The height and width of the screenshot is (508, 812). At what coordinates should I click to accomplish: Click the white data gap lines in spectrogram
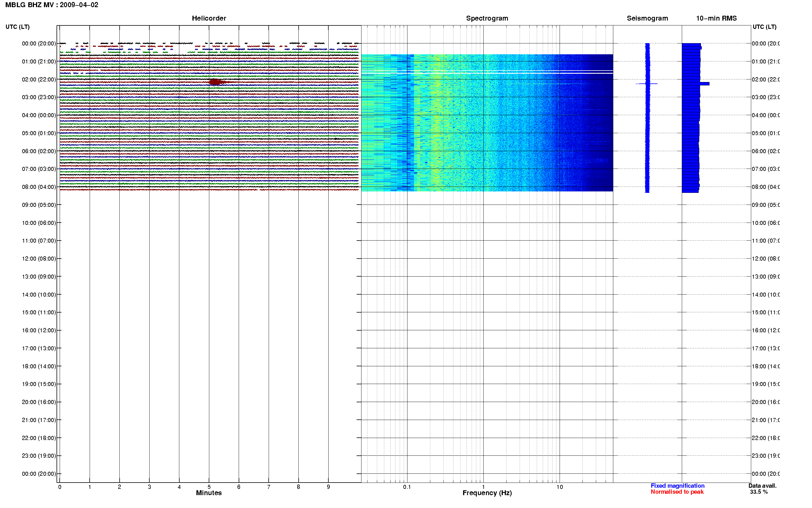tap(487, 72)
